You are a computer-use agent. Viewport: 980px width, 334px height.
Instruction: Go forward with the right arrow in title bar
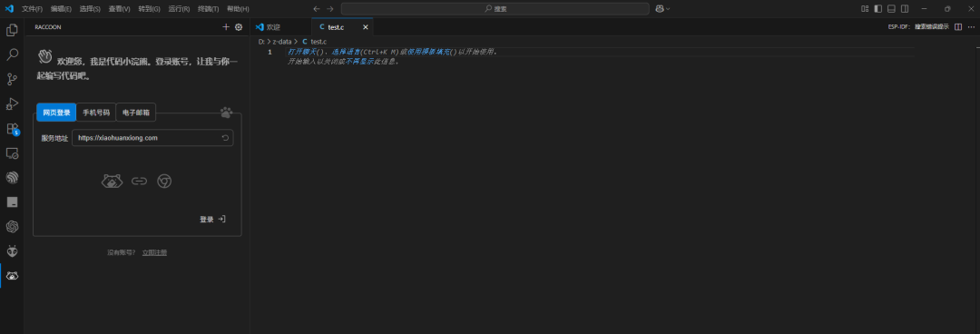tap(330, 9)
